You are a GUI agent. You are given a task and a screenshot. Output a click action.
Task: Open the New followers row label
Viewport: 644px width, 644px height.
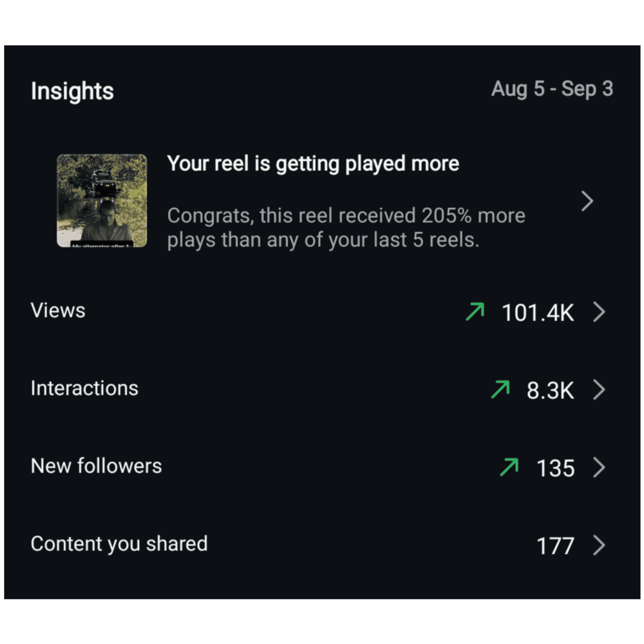[x=96, y=466]
